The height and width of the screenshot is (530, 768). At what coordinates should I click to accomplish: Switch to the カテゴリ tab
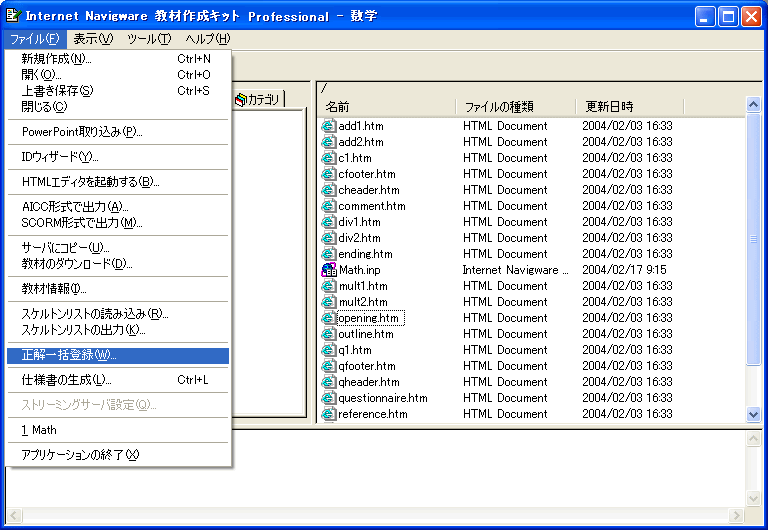coord(258,99)
